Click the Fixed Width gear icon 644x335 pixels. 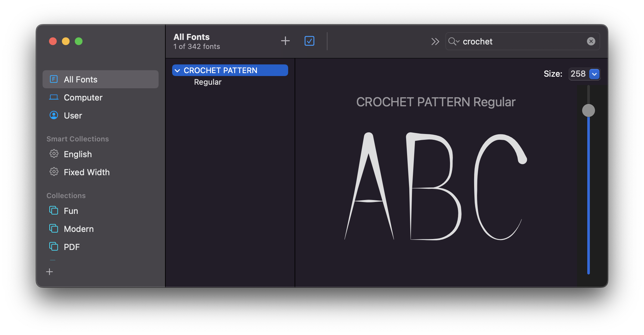coord(54,172)
